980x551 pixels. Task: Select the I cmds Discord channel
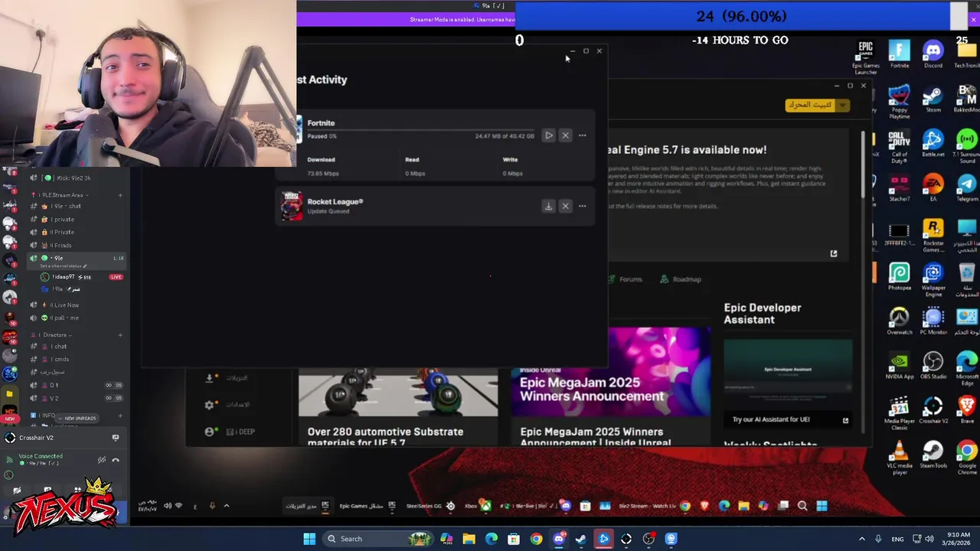point(61,359)
